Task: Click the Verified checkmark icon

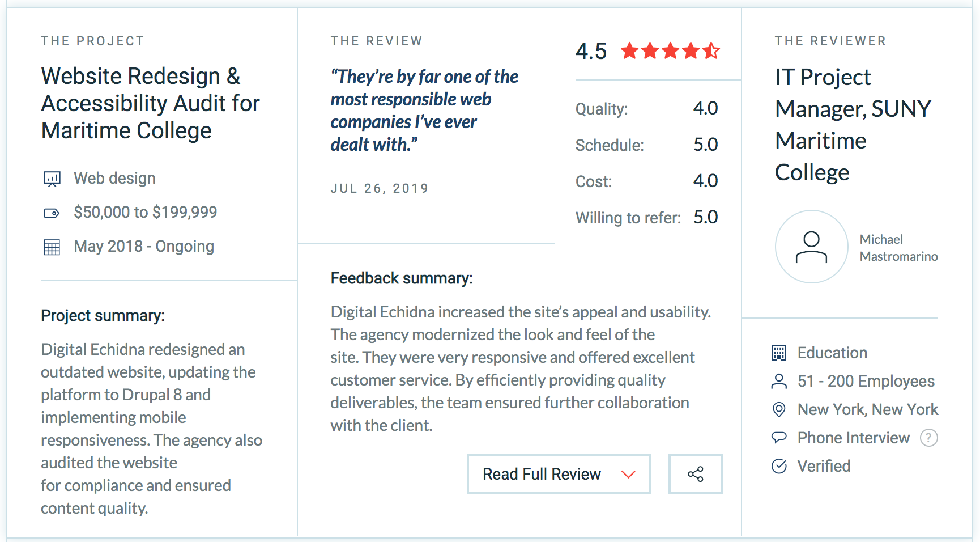Action: click(x=779, y=466)
